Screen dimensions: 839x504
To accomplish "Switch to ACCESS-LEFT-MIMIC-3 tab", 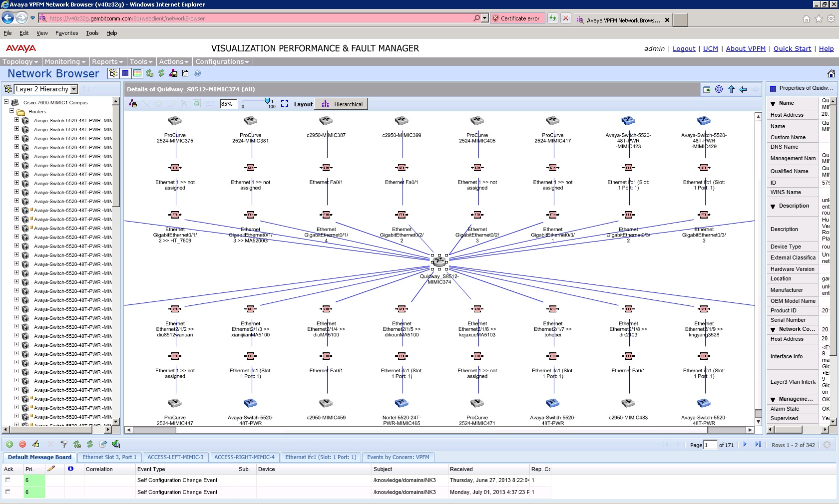I will point(175,457).
